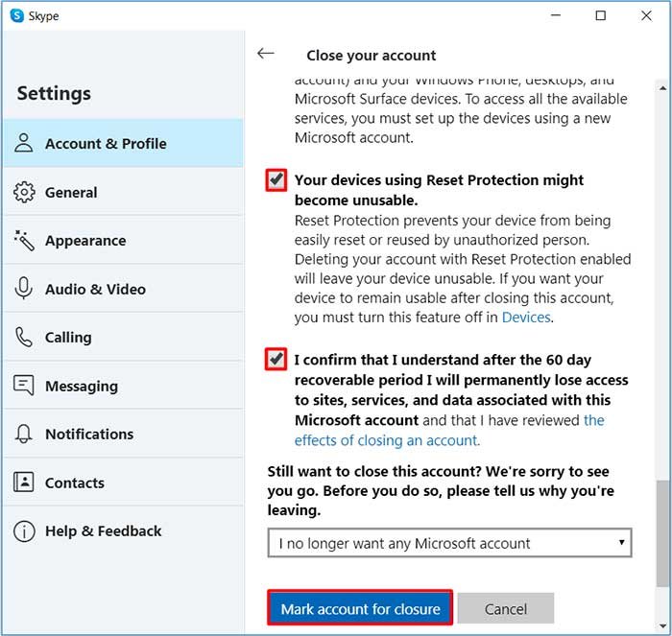Click the scrollbar up arrow
The height and width of the screenshot is (636, 672).
coord(663,88)
